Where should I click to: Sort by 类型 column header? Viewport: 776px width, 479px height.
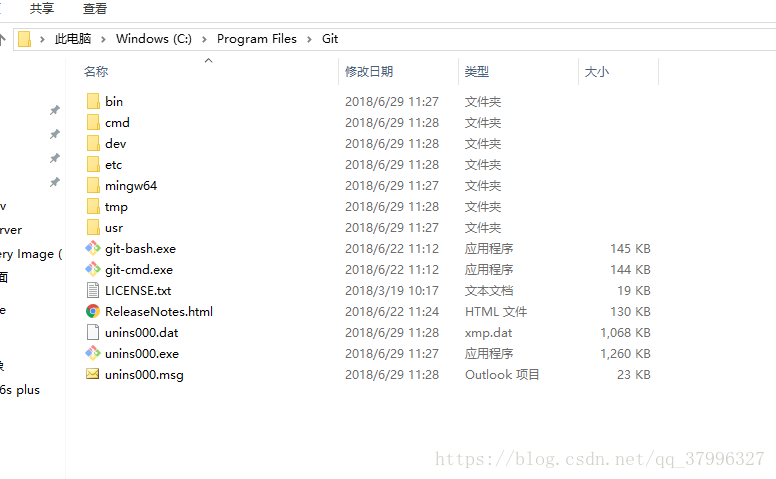pyautogui.click(x=477, y=72)
